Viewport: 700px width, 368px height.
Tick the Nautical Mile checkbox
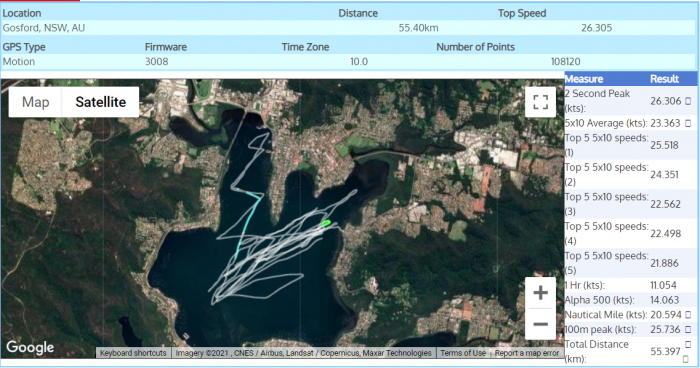tap(688, 315)
